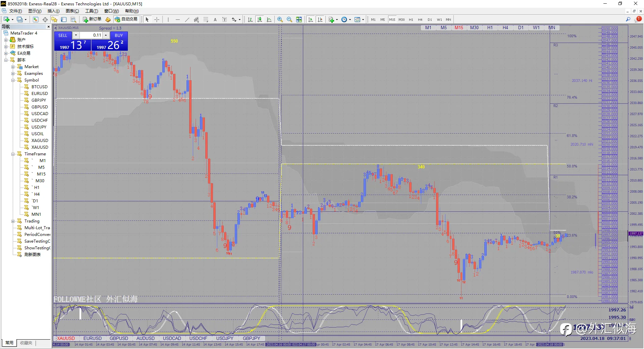Collapse the TimeFrame folder in Navigator
644x349 pixels.
(13, 154)
